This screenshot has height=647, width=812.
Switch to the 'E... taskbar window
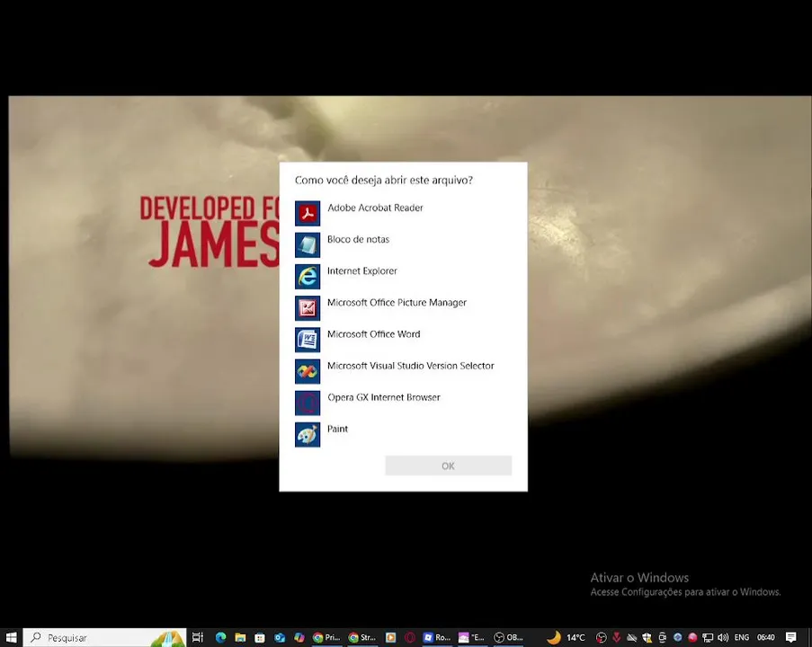click(472, 637)
